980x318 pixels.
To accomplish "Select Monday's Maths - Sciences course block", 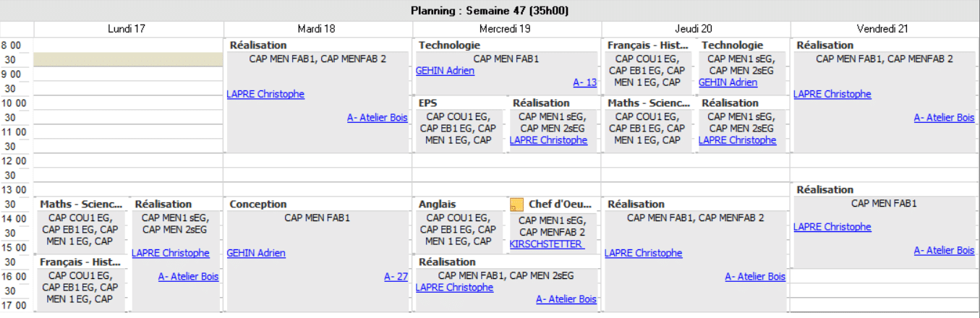I will point(81,225).
